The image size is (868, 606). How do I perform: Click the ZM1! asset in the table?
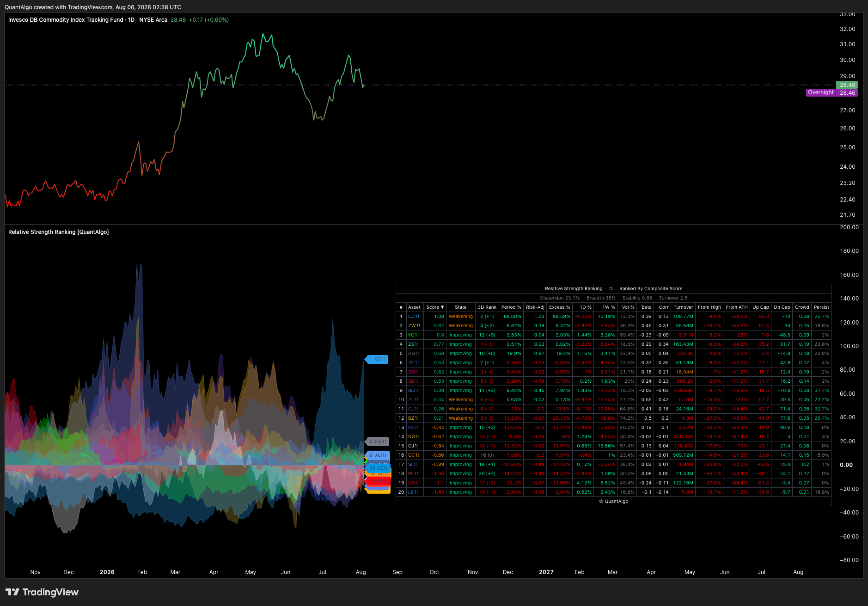click(x=414, y=372)
